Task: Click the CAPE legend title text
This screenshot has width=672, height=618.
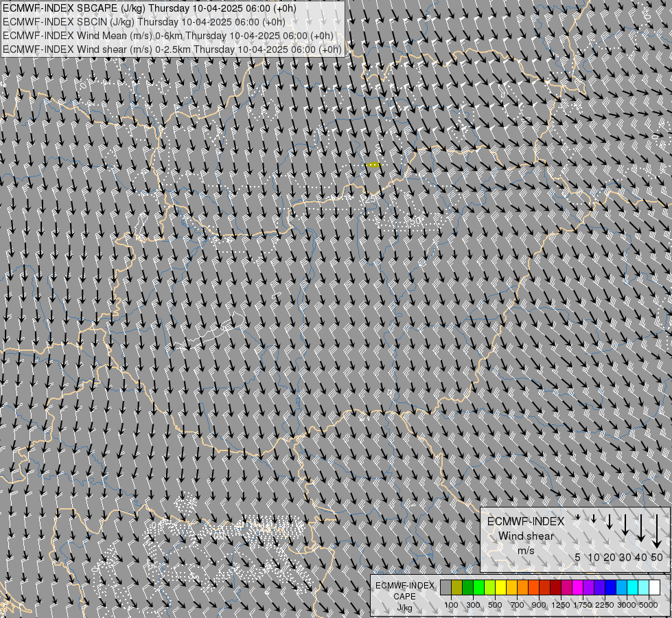Action: coord(405,597)
